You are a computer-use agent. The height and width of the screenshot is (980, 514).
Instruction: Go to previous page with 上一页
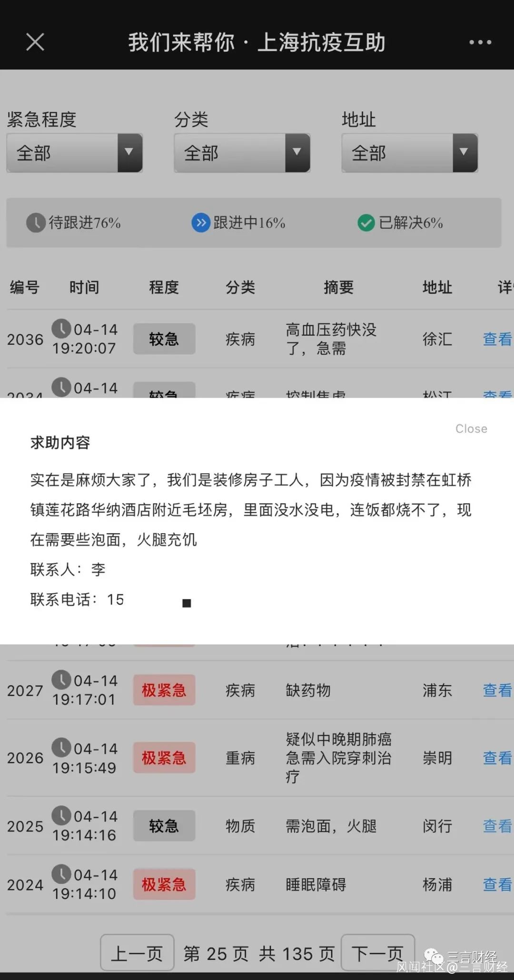point(137,952)
